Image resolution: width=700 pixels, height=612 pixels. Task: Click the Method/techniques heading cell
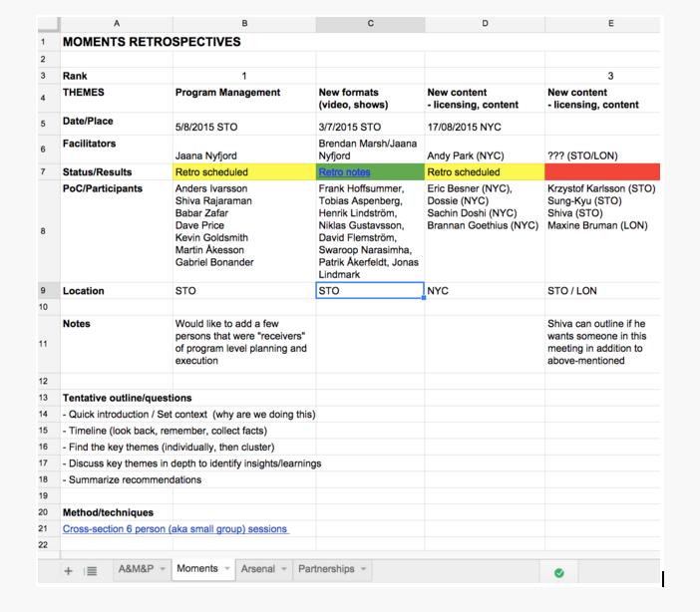click(x=117, y=512)
